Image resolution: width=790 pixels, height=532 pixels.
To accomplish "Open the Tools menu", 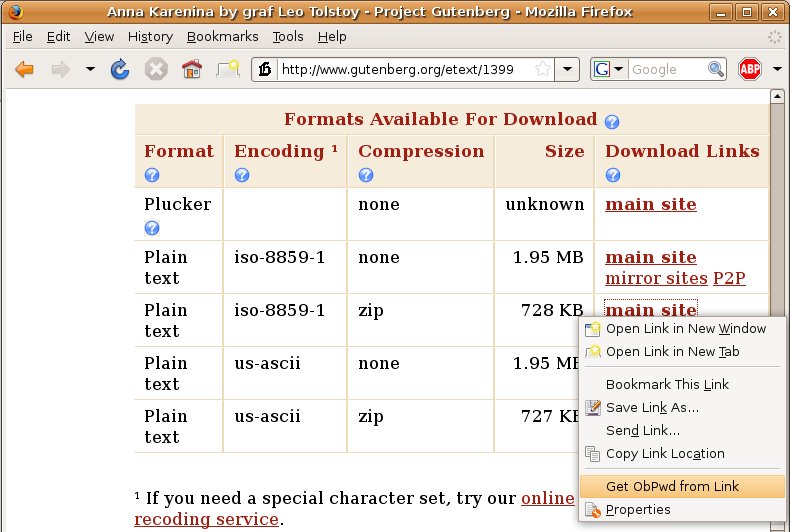I will [x=288, y=37].
